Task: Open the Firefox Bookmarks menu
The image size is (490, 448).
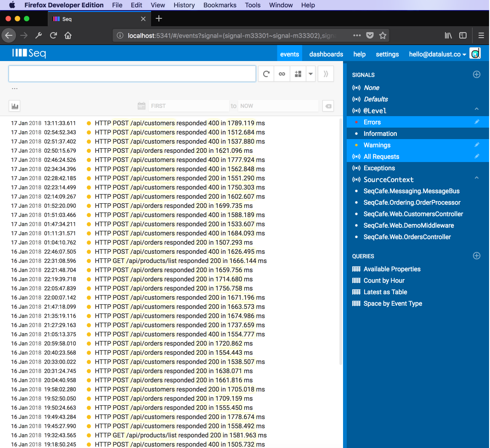Action: [x=220, y=5]
